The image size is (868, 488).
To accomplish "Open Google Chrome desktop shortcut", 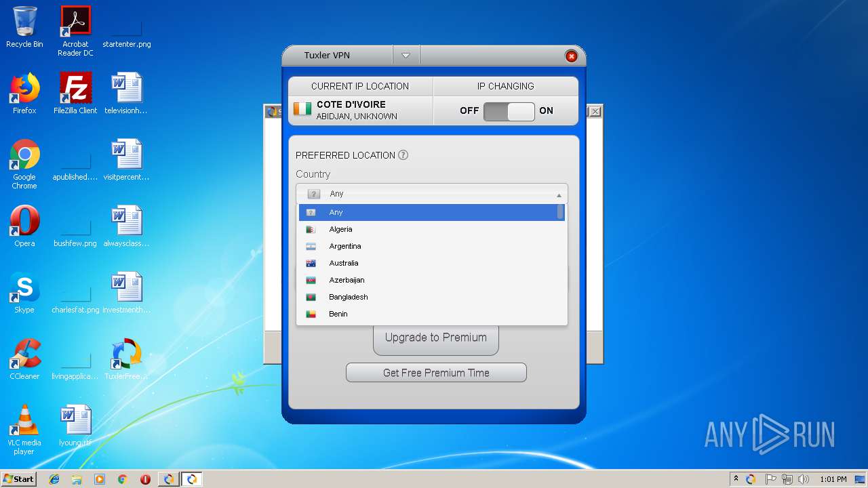I will (24, 164).
